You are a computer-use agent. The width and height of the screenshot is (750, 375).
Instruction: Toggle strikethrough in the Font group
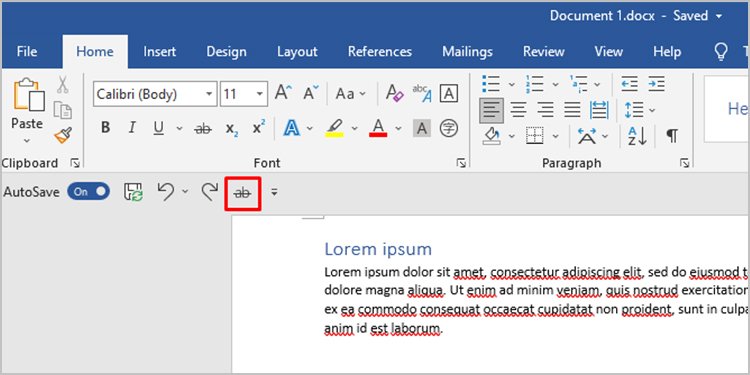coord(203,128)
